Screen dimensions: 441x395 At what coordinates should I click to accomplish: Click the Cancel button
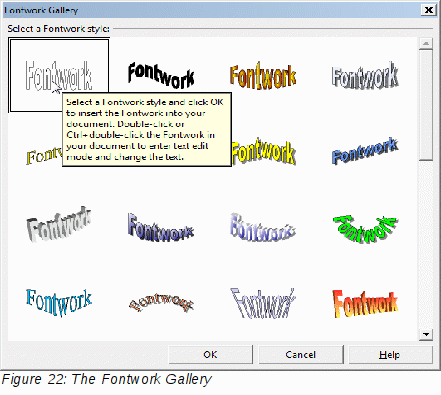coord(301,355)
